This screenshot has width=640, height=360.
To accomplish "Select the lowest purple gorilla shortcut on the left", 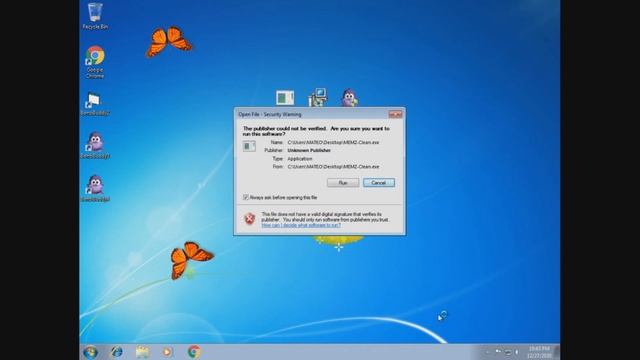I will pyautogui.click(x=95, y=189).
